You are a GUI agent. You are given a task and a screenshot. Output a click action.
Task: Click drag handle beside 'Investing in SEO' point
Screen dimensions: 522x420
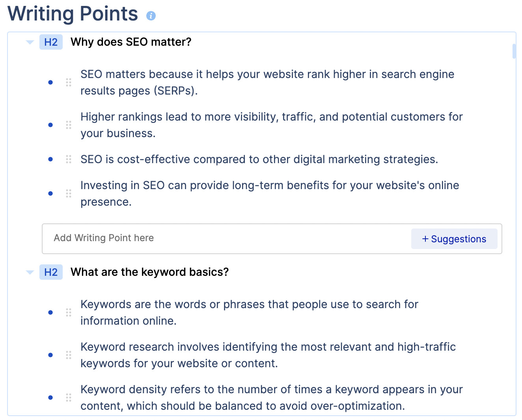(x=69, y=193)
